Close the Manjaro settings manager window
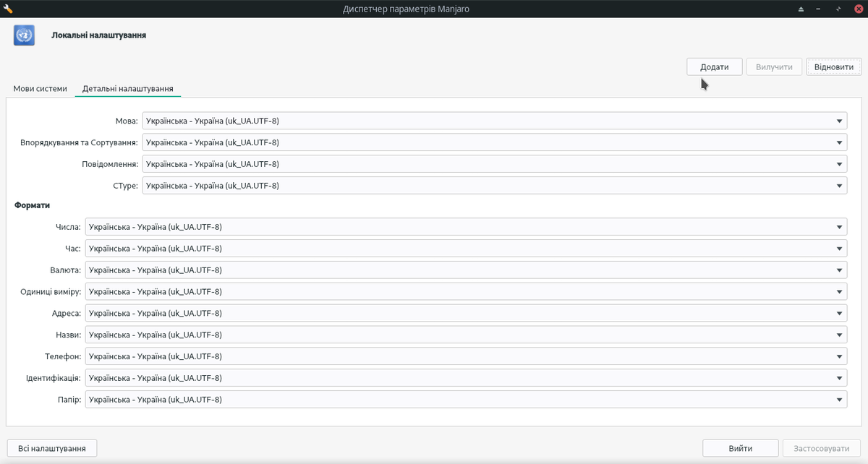This screenshot has height=464, width=868. click(x=859, y=9)
